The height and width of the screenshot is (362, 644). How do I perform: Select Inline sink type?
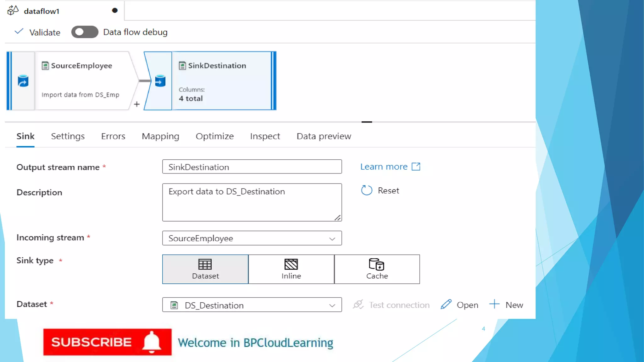click(291, 269)
